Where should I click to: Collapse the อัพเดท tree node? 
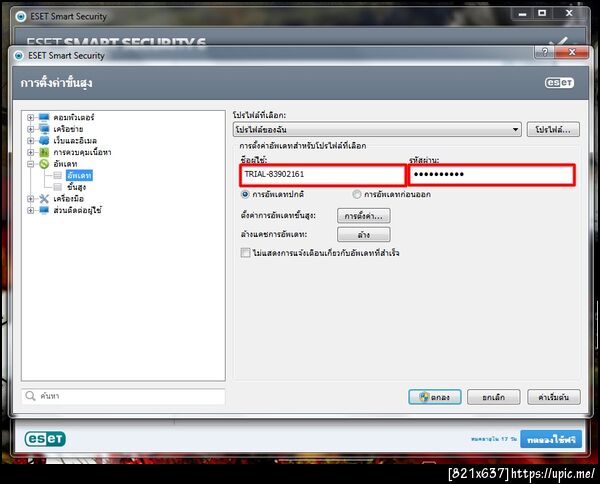coord(31,164)
